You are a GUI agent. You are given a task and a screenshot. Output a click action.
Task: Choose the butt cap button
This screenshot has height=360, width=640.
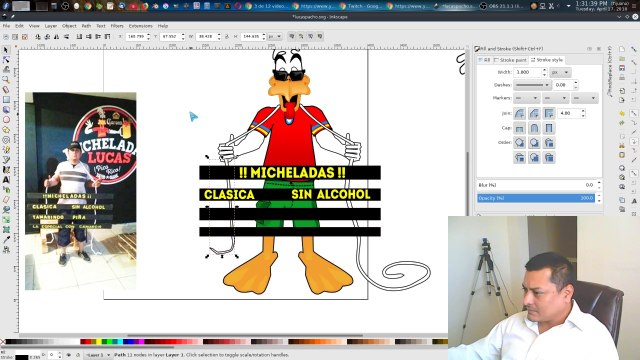(520, 128)
